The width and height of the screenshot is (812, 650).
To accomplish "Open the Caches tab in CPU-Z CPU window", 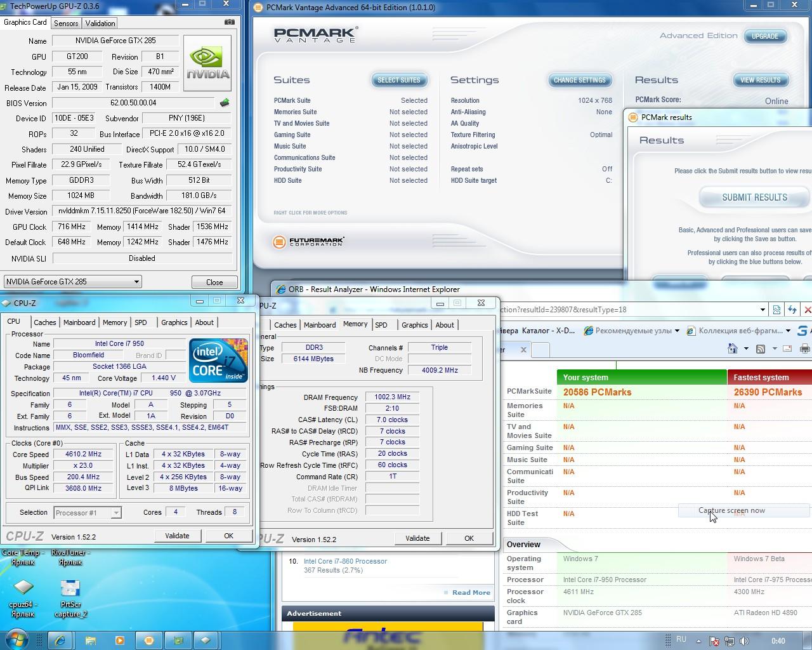I will click(45, 322).
